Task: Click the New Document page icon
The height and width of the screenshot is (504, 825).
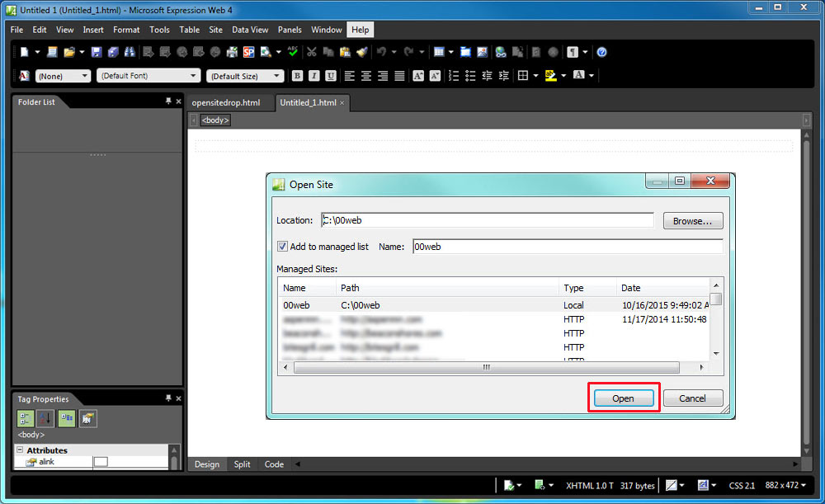Action: point(24,52)
